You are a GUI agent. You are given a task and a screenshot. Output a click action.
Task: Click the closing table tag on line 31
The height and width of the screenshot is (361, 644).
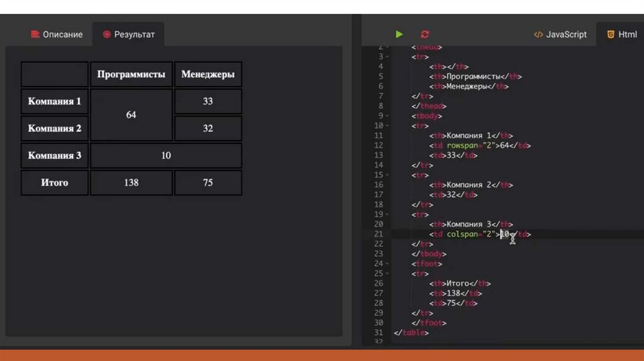click(x=411, y=332)
